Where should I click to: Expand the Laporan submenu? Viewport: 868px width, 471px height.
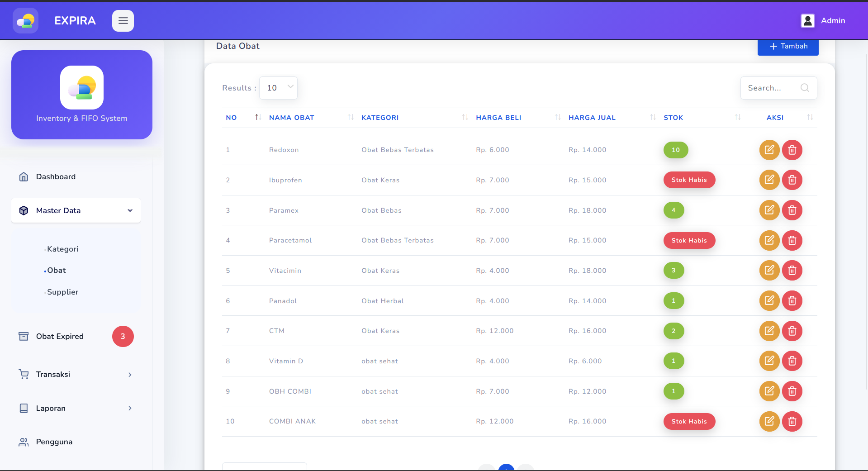point(76,408)
